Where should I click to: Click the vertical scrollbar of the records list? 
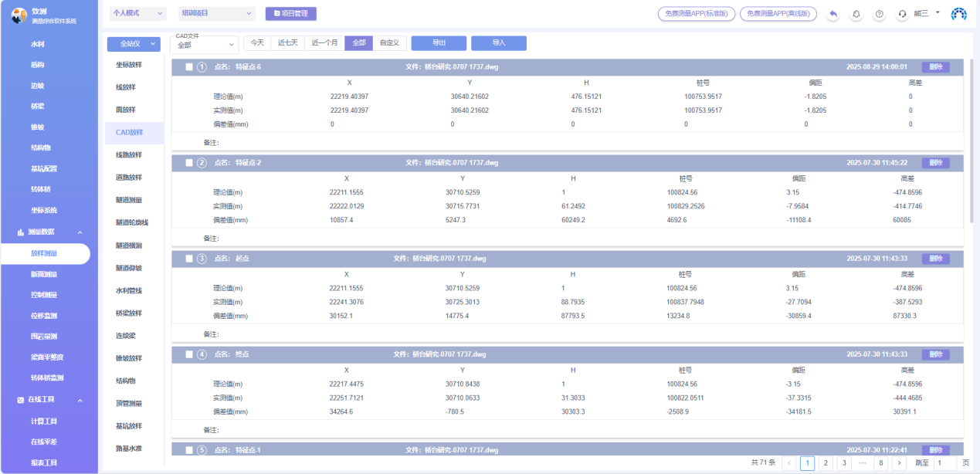(971, 139)
